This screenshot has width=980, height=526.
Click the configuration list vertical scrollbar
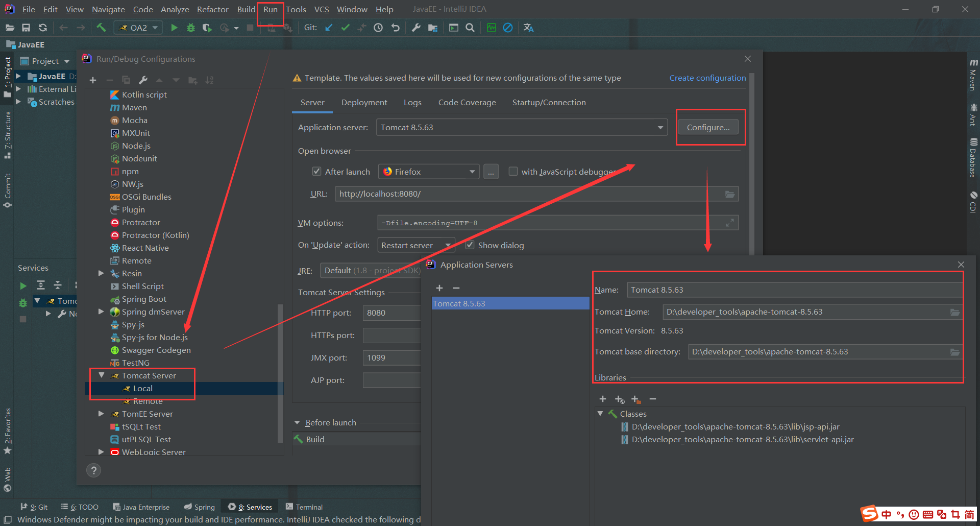pos(280,373)
